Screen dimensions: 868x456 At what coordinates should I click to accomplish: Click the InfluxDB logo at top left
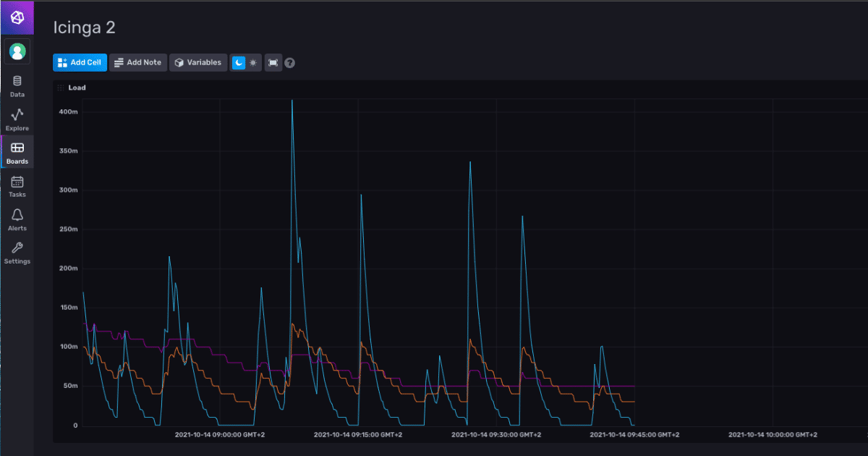[16, 17]
